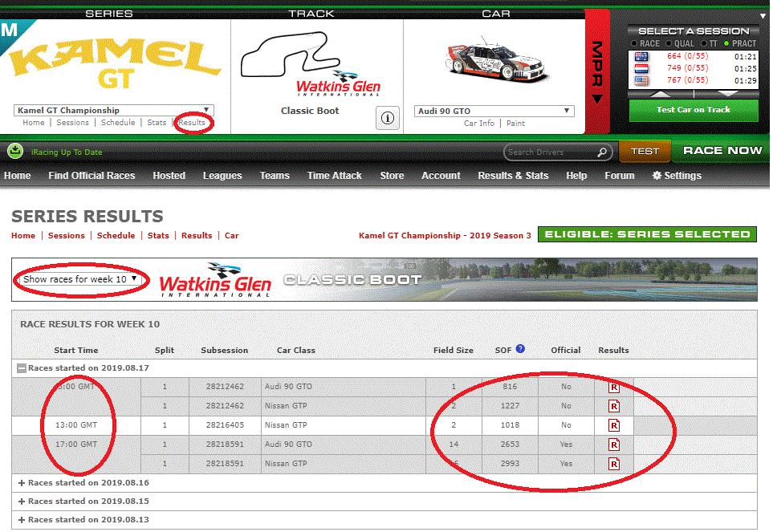Open the Kamel GT Championship series dropdown
The height and width of the screenshot is (532, 773).
pos(114,111)
